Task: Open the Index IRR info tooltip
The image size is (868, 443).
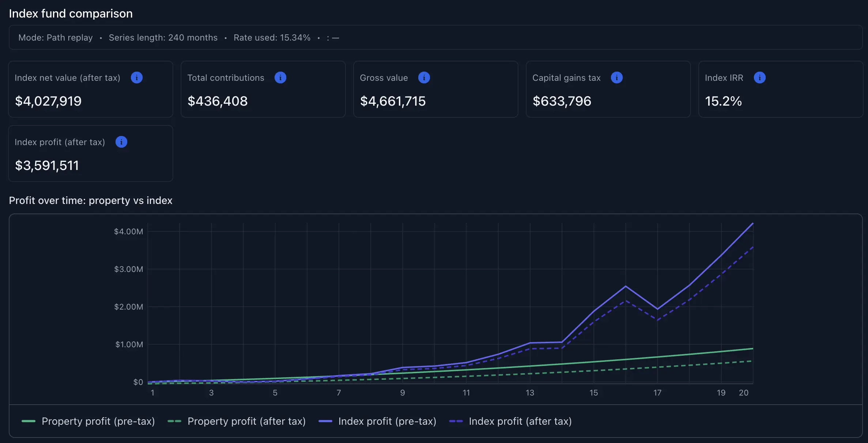Action: (x=760, y=77)
